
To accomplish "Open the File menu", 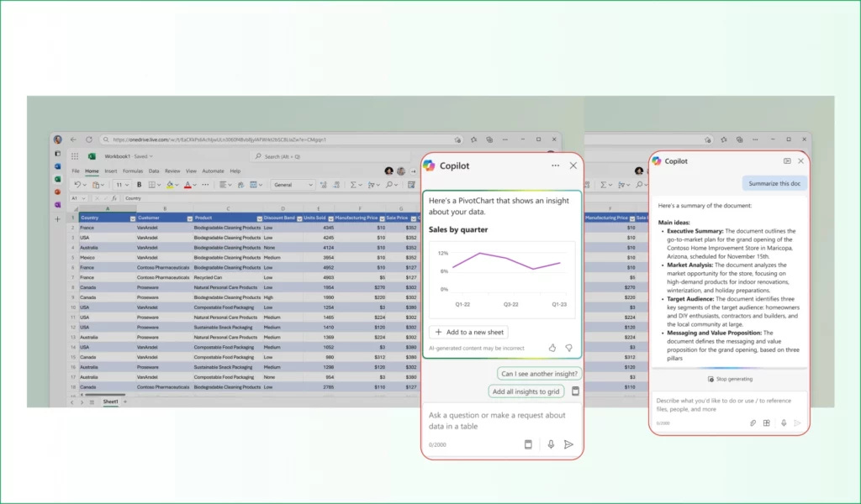I will 76,171.
